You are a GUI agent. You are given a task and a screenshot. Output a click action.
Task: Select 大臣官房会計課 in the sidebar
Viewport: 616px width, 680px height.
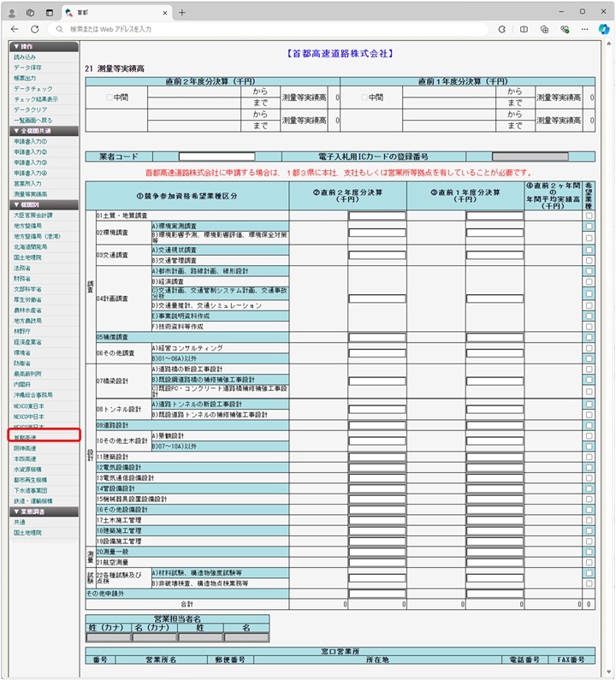tap(33, 216)
